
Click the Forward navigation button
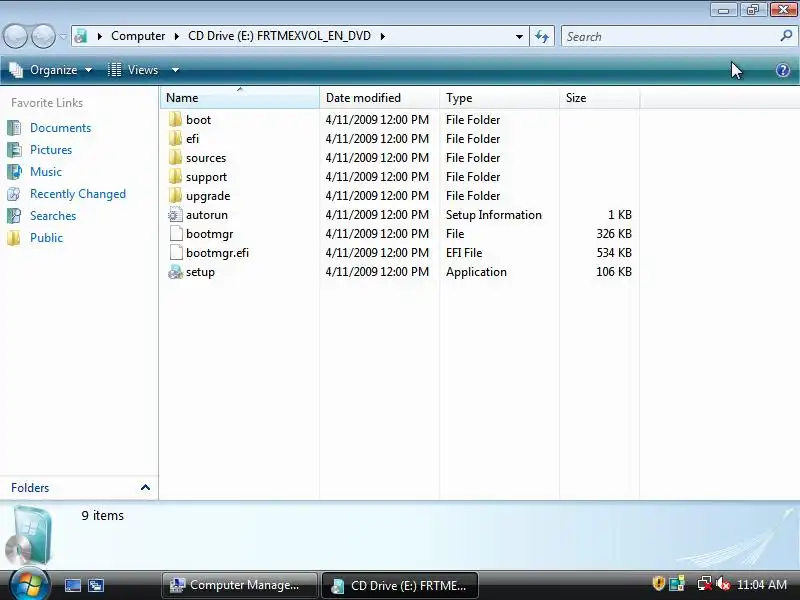(x=43, y=36)
